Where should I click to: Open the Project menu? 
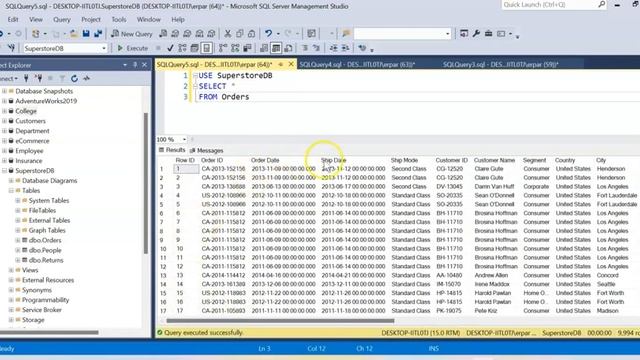pyautogui.click(x=91, y=19)
